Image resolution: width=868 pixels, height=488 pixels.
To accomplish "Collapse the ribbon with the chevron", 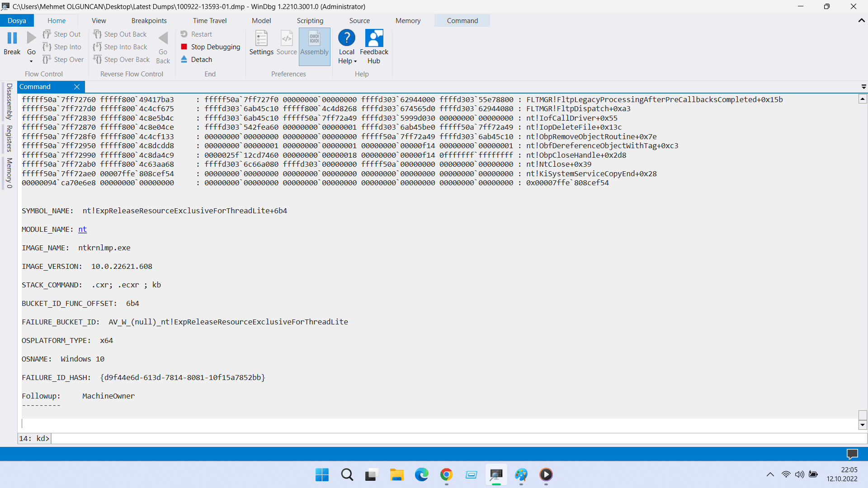I will click(x=861, y=21).
